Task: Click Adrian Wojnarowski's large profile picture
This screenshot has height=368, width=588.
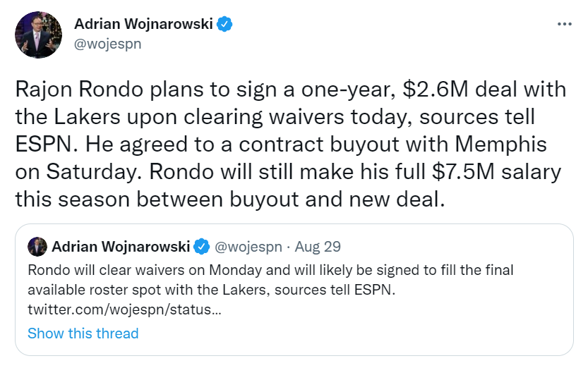Action: coord(38,35)
